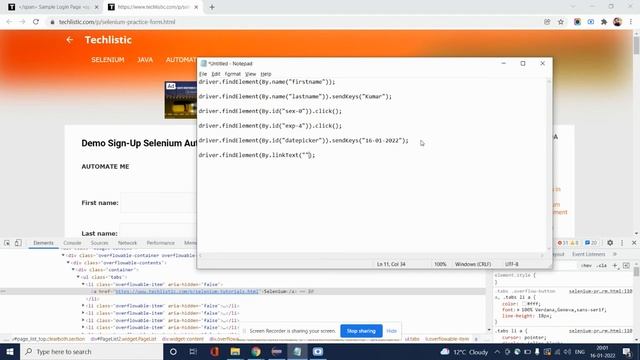This screenshot has width=640, height=360.
Task: Click the selenium-pr..m.html:110 source link
Action: (x=600, y=291)
